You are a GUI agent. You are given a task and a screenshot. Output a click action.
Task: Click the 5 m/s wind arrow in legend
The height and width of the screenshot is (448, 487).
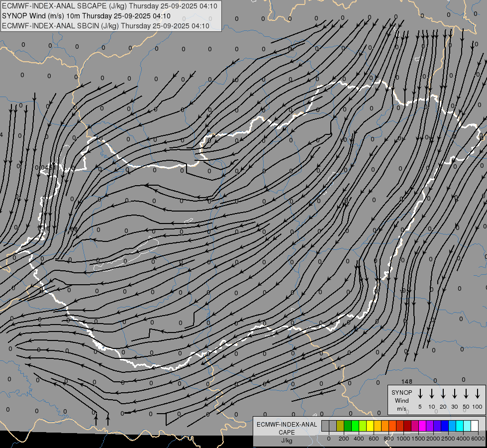point(420,394)
